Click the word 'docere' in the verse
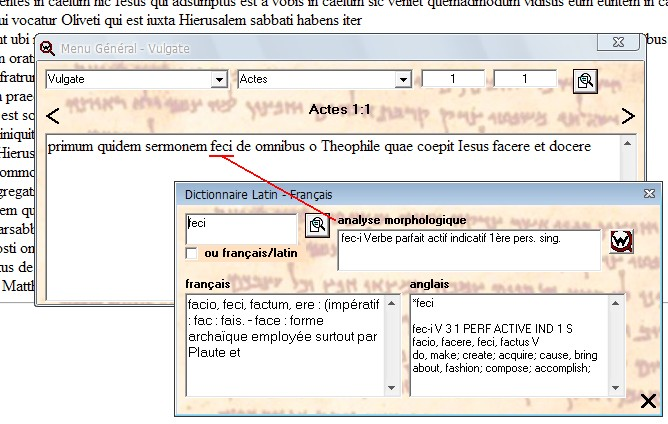 (570, 146)
